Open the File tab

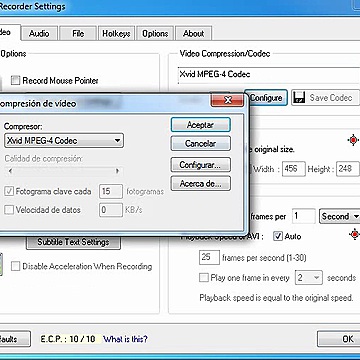[x=78, y=33]
